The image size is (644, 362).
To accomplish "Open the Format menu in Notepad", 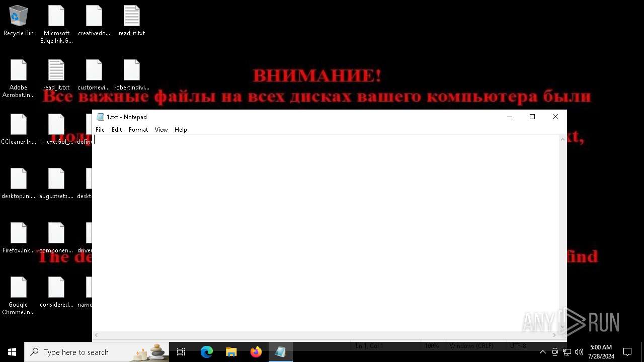I will [x=138, y=130].
